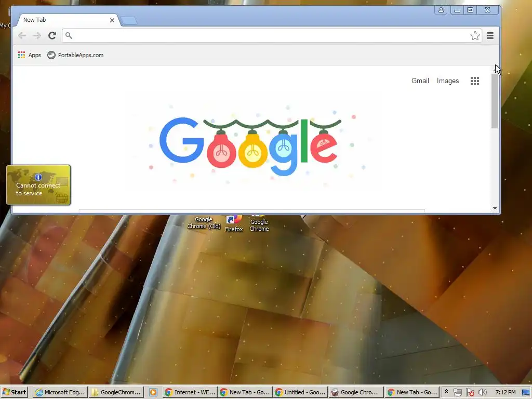Open the Chrome hamburger menu
Screen dimensions: 532x399
pos(490,36)
